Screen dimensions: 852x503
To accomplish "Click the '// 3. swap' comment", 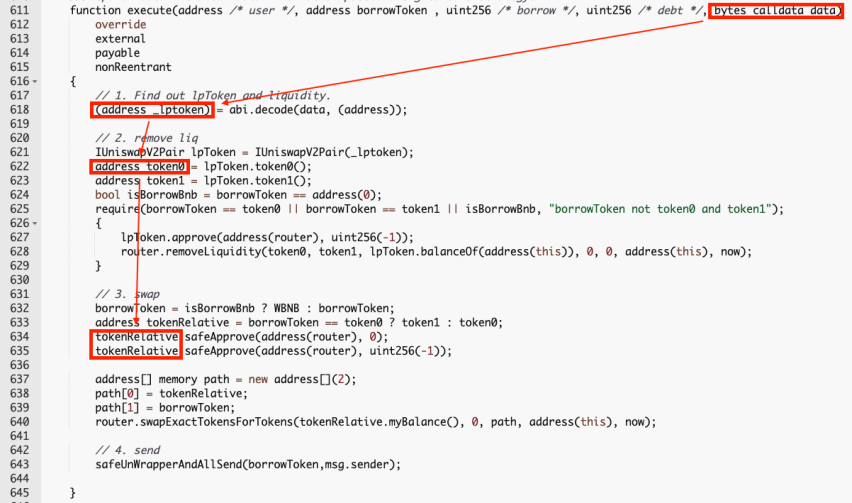I will pyautogui.click(x=127, y=294).
